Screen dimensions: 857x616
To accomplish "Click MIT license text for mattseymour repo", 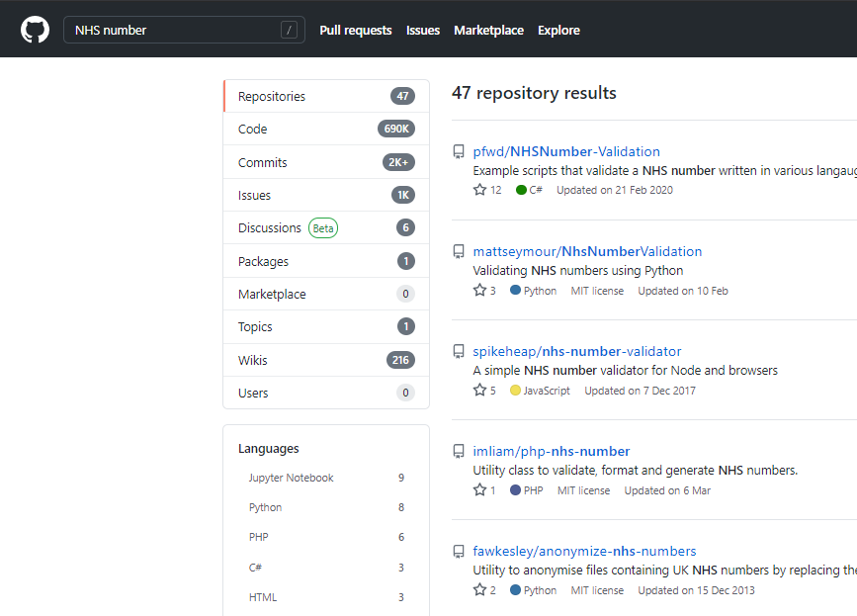I will [597, 291].
